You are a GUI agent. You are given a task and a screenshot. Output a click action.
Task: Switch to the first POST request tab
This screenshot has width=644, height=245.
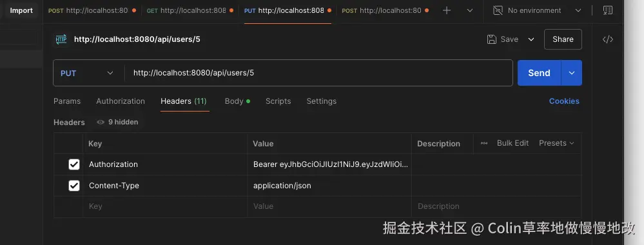click(92, 11)
